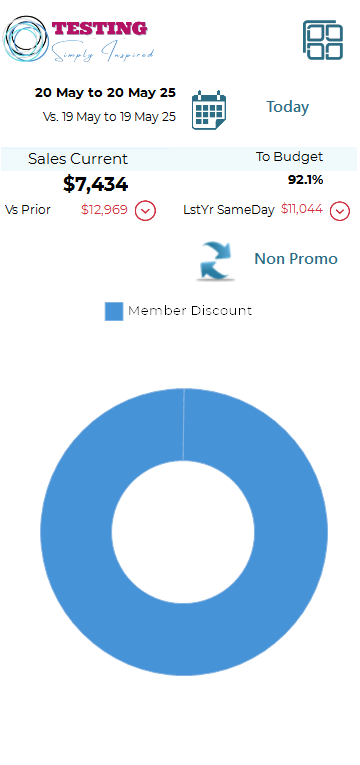Open the calendar date picker icon
The width and height of the screenshot is (360, 765).
coord(209,110)
